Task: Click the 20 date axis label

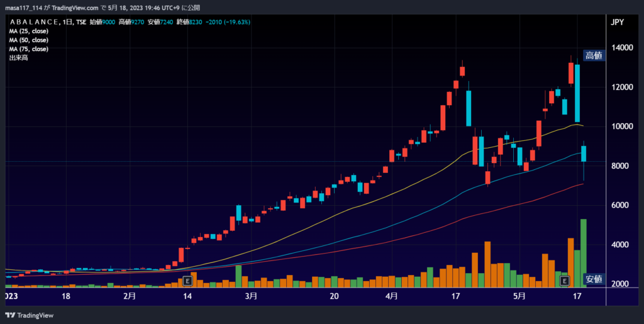Action: pos(335,296)
